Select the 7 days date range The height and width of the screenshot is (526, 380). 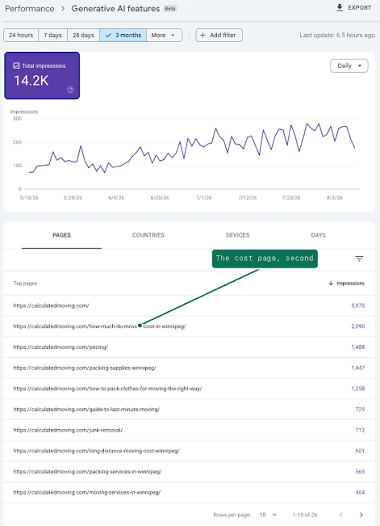click(53, 35)
